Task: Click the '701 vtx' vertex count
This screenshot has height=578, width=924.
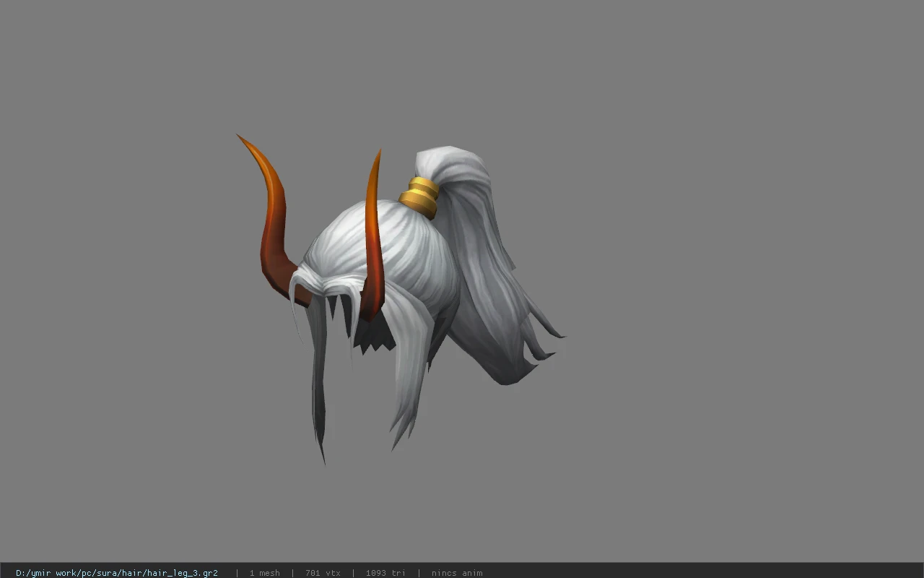Action: [x=323, y=573]
